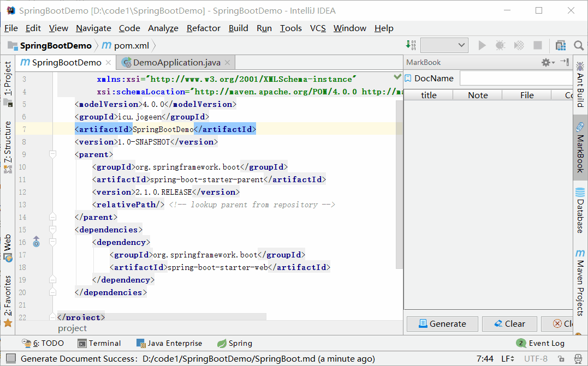This screenshot has height=366, width=588.
Task: Click the fold marker on line 14
Action: click(53, 217)
